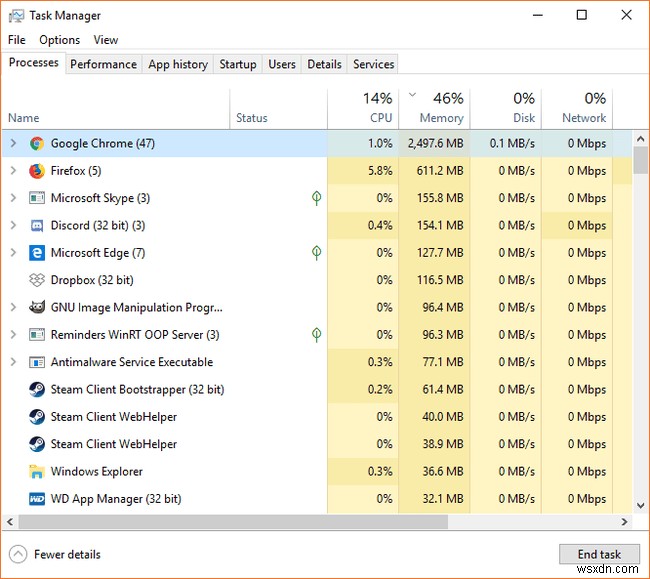Click the suspended leaf icon for Microsoft Edge
The height and width of the screenshot is (579, 650).
pos(316,253)
